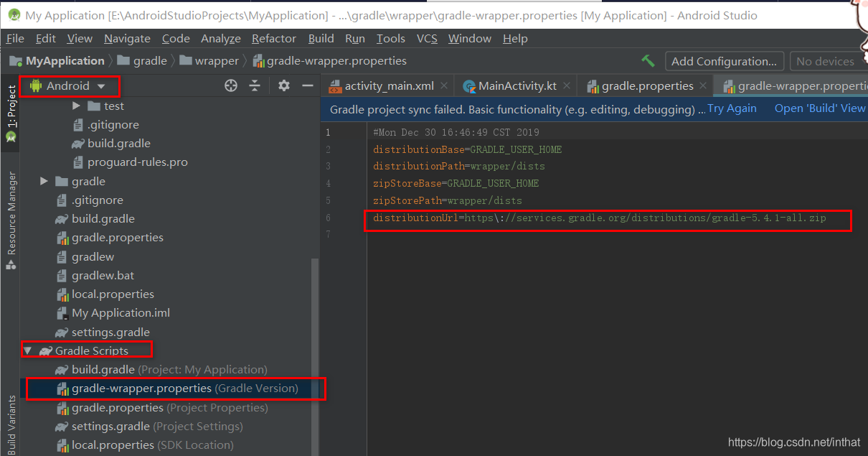Click the zipStorePath line in editor
The image size is (868, 456).
point(447,200)
